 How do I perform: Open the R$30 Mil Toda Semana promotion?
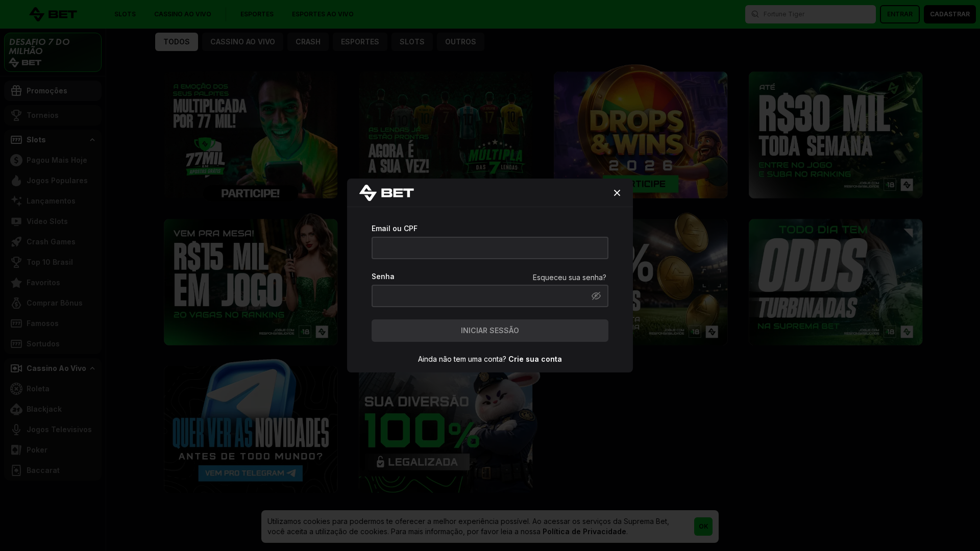(836, 135)
